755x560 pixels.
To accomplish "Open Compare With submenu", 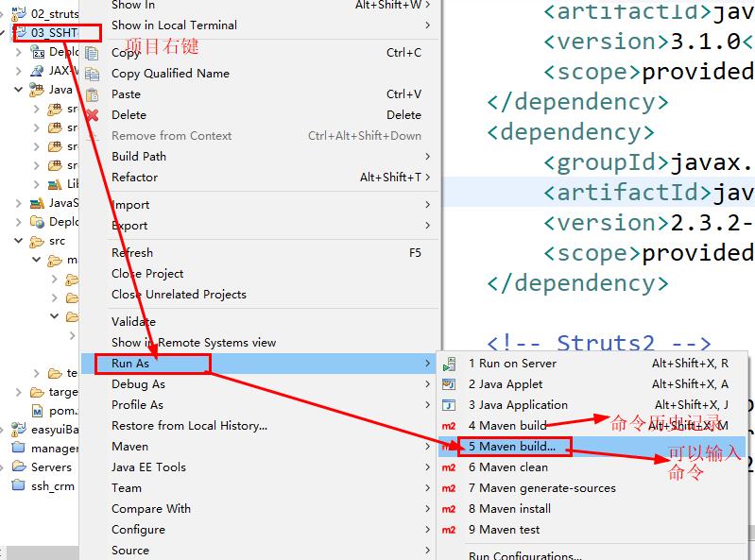I will click(259, 508).
